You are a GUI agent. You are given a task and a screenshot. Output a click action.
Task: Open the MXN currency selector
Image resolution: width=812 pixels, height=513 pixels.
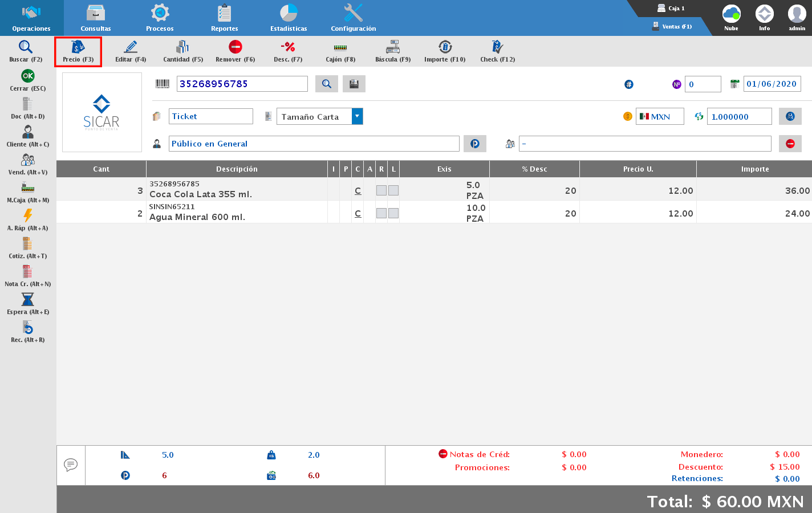660,116
